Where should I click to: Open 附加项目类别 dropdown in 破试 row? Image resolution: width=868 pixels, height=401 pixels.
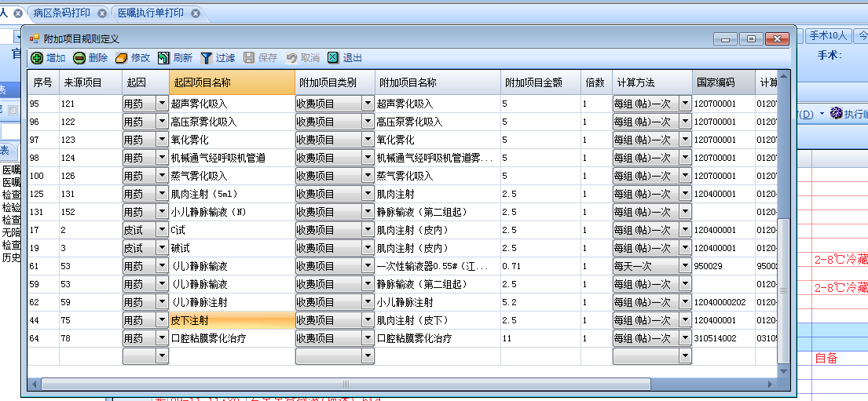[x=368, y=248]
